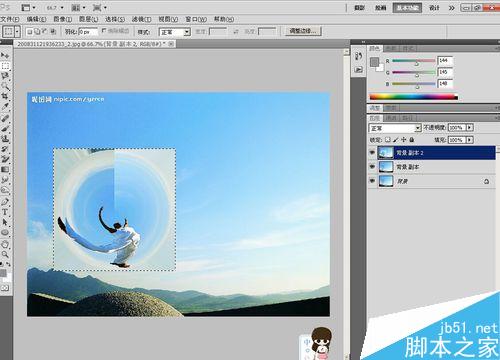The height and width of the screenshot is (360, 500).
Task: Click the feather input field
Action: coord(88,32)
